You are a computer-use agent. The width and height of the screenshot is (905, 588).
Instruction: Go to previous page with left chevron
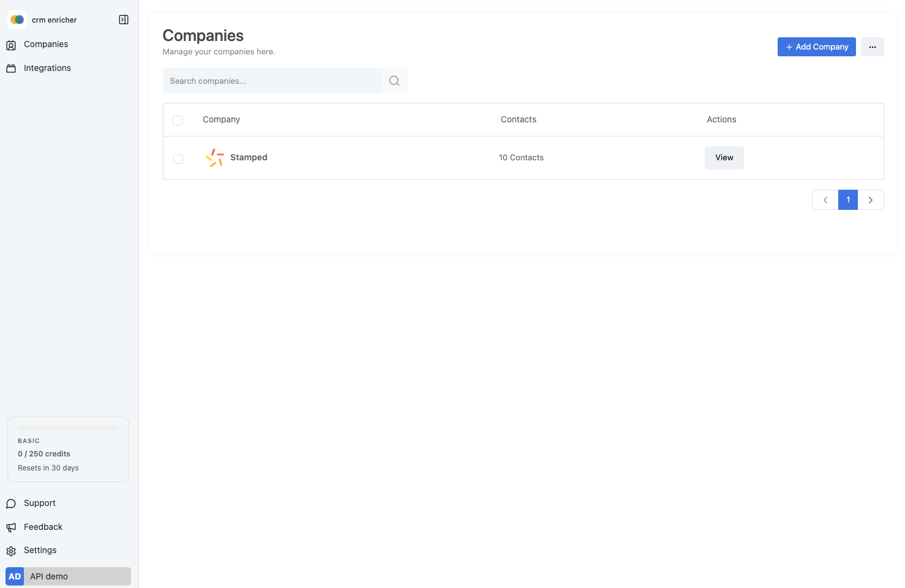tap(825, 200)
